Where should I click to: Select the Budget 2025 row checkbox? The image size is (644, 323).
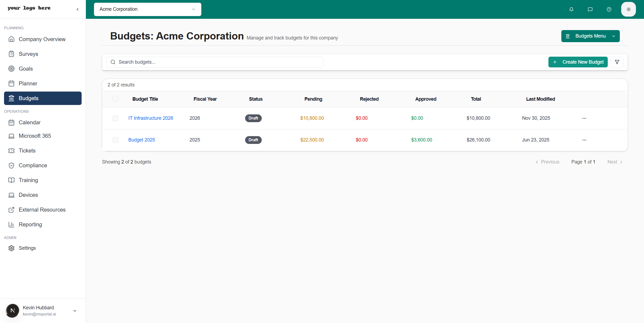pos(115,140)
